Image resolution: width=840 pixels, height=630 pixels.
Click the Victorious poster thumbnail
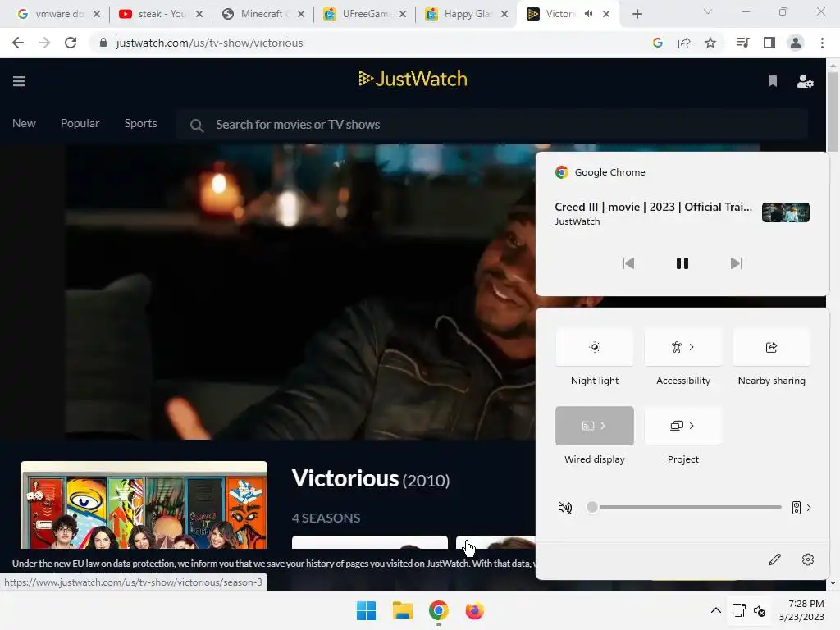[x=144, y=505]
